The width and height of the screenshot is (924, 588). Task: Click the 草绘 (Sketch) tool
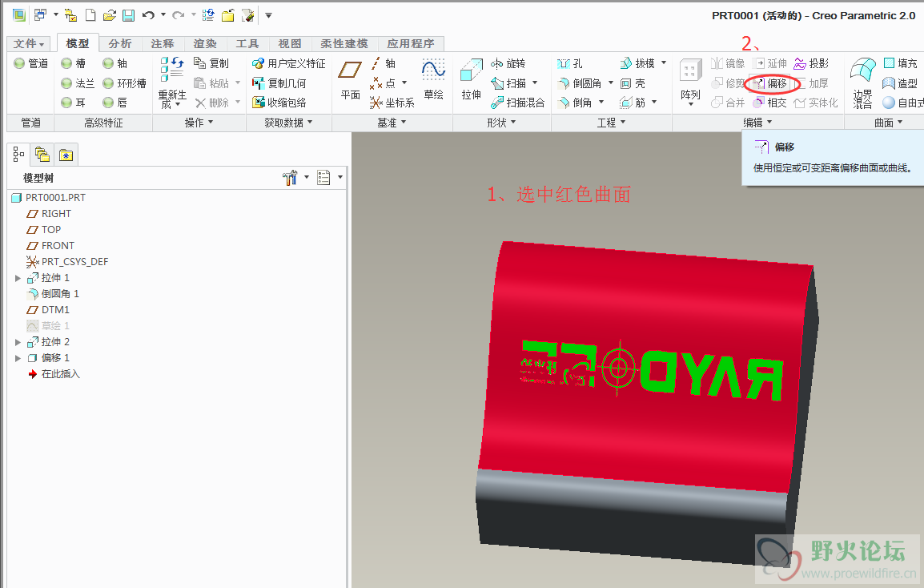point(433,79)
